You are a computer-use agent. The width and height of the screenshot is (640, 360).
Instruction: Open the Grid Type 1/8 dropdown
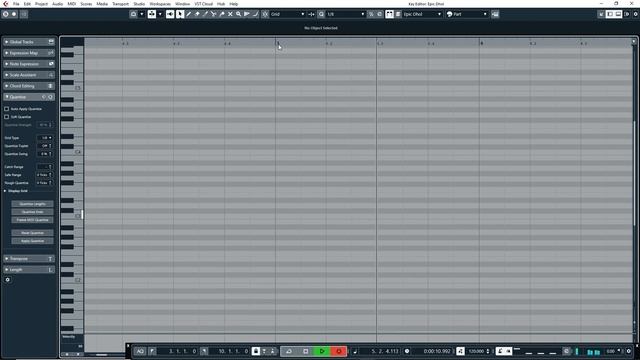tap(44, 138)
